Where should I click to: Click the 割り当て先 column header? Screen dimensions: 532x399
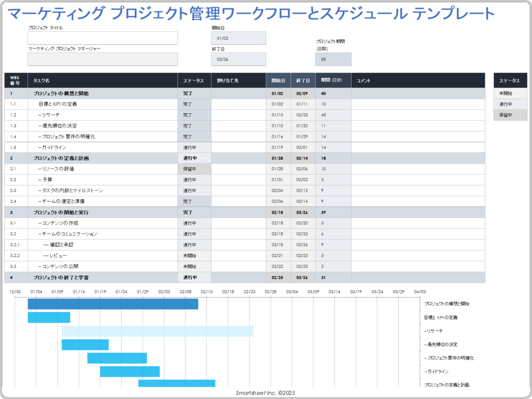click(x=239, y=80)
